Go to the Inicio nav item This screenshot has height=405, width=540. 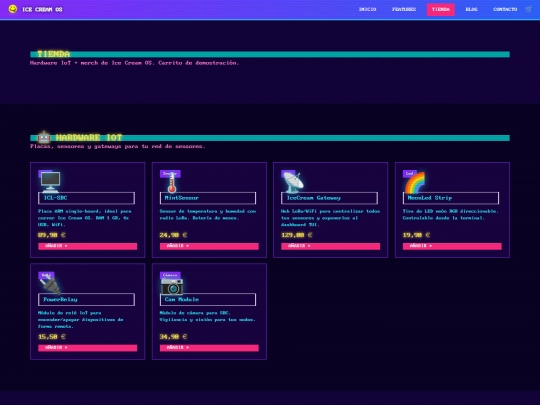coord(367,9)
